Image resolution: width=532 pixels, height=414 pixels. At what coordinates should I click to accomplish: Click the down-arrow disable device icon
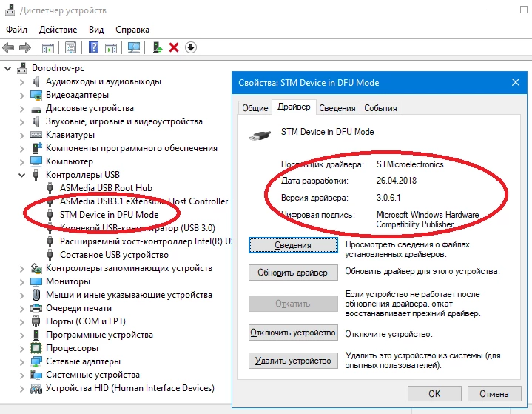coord(191,47)
